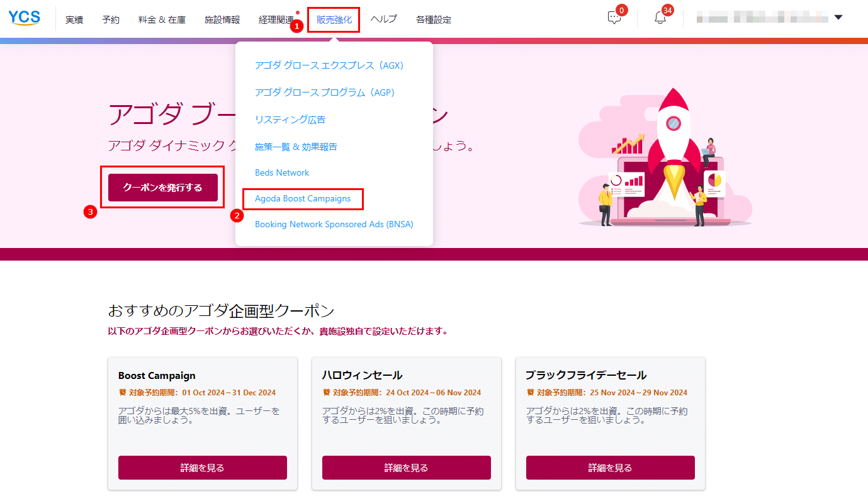Click the 25 Nov 2024～29 Nov 2024 date text
The image size is (868, 496).
point(639,393)
